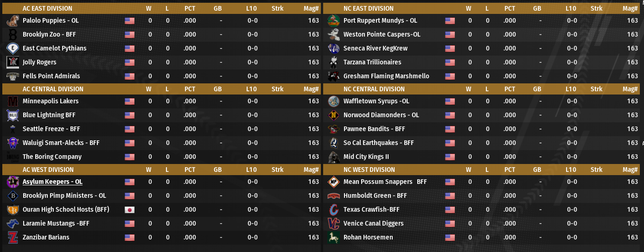Screen dimensions: 644x252
Task: Click the NC West Division header
Action: pyautogui.click(x=369, y=170)
